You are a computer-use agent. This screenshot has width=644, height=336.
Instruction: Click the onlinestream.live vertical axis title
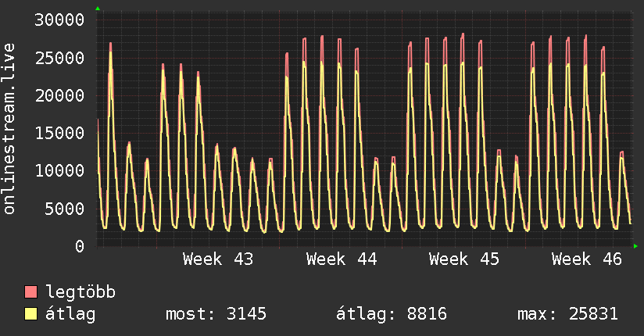click(x=9, y=129)
